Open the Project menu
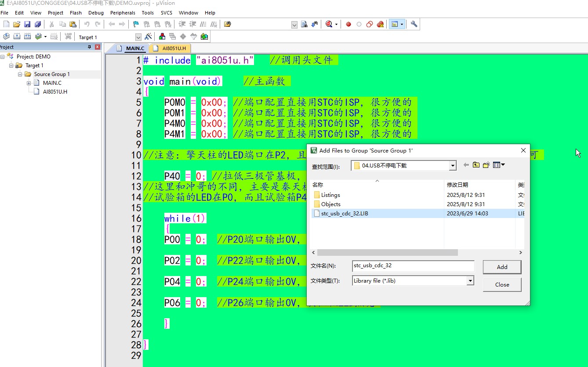 click(55, 13)
